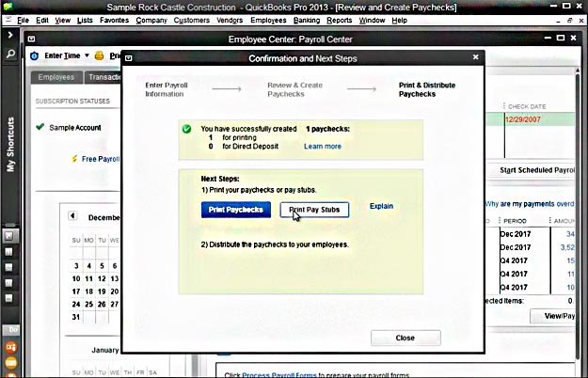
Task: Click the Payroll Center window menu icon
Action: click(31, 39)
